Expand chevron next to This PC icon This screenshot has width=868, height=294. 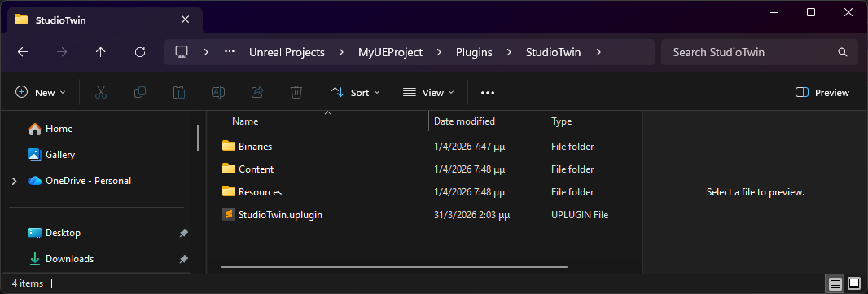tap(206, 53)
